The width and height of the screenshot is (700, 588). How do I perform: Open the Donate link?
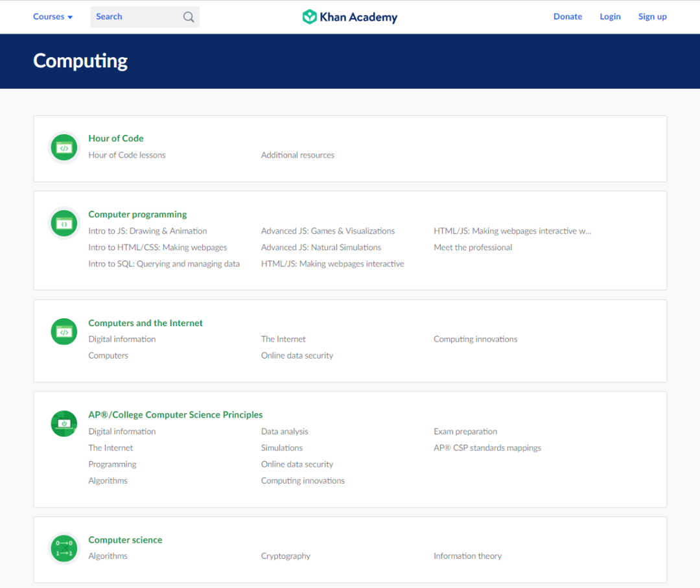pyautogui.click(x=567, y=16)
